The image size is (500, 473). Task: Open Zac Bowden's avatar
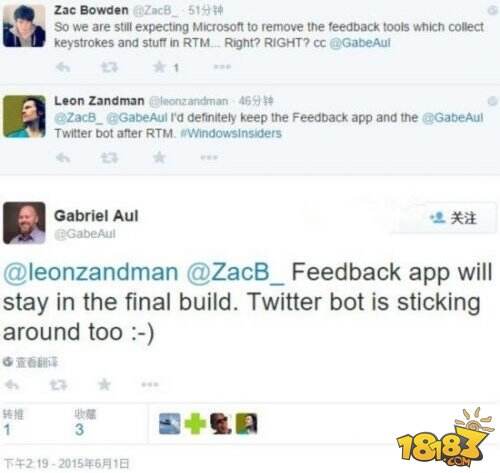tap(24, 26)
